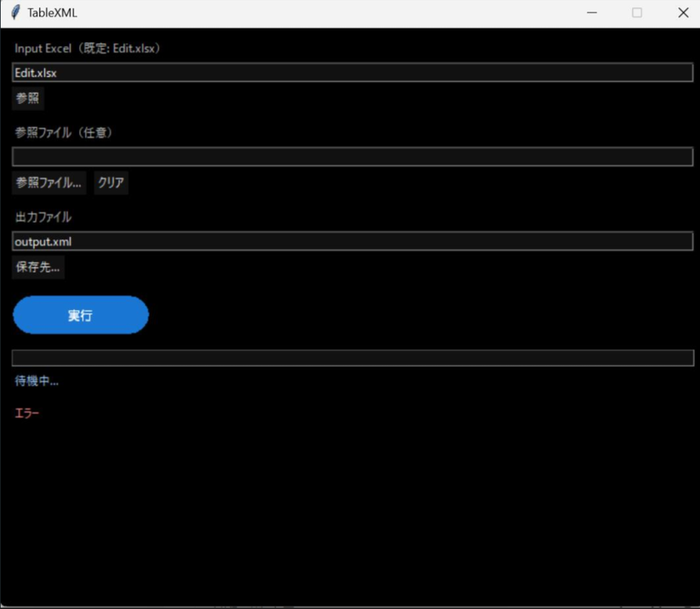This screenshot has width=700, height=609.
Task: Click the TableXML feather app icon
Action: [x=15, y=12]
